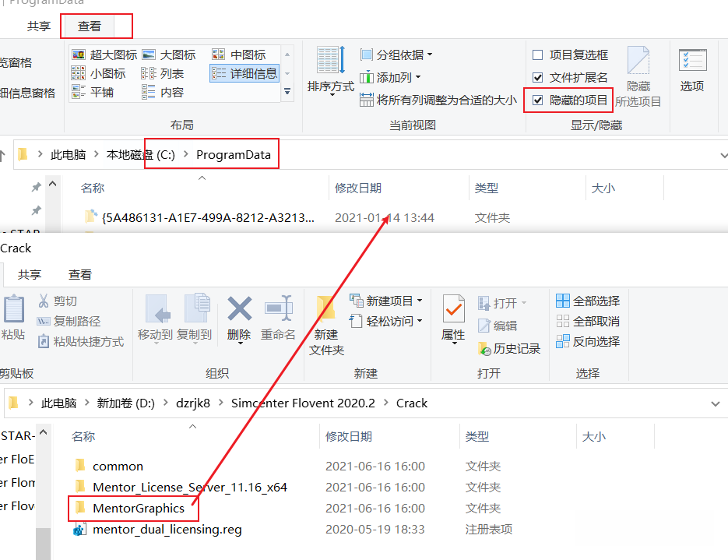Screen dimensions: 728x560
Task: Open Properties of selected item
Action: click(453, 320)
